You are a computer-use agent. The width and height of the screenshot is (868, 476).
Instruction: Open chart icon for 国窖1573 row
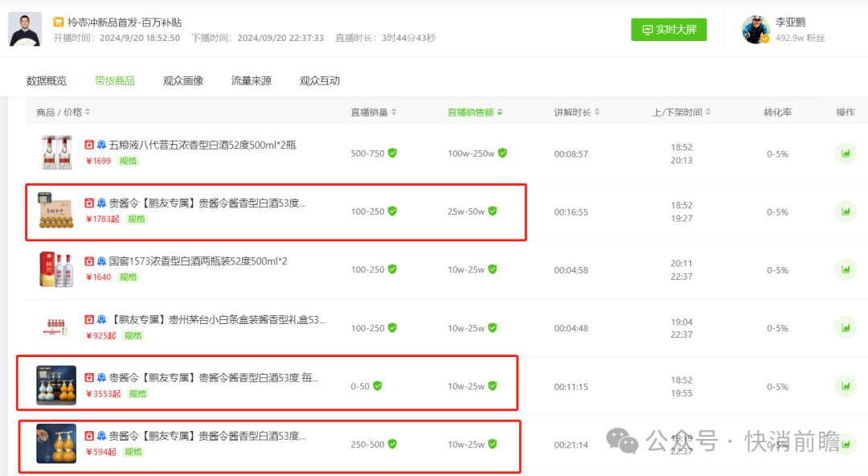(x=845, y=270)
